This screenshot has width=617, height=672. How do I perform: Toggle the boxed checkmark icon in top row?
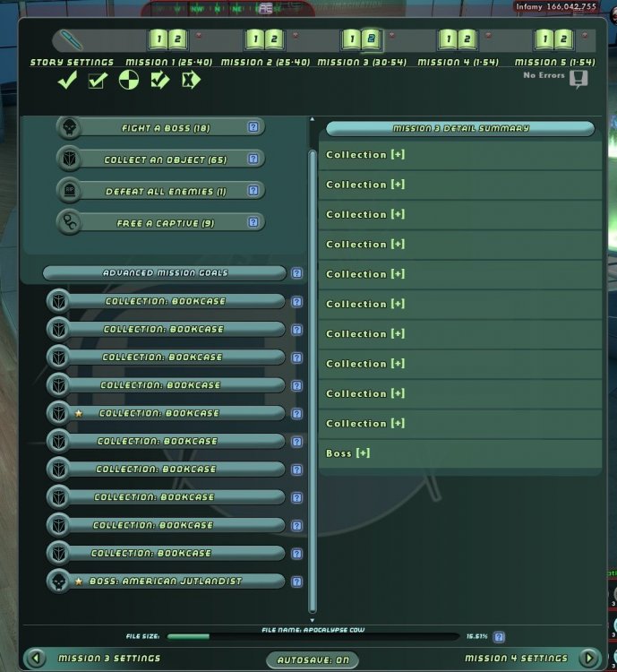97,82
